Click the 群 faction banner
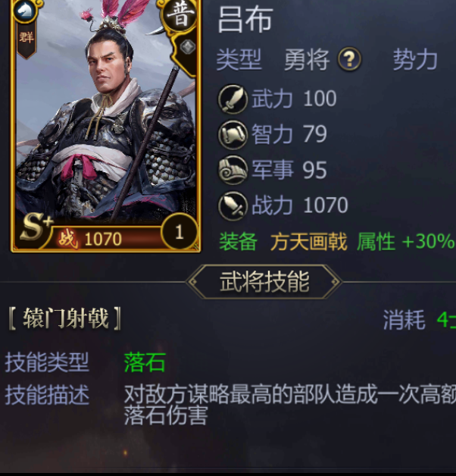Image resolution: width=456 pixels, height=476 pixels. coord(27,38)
